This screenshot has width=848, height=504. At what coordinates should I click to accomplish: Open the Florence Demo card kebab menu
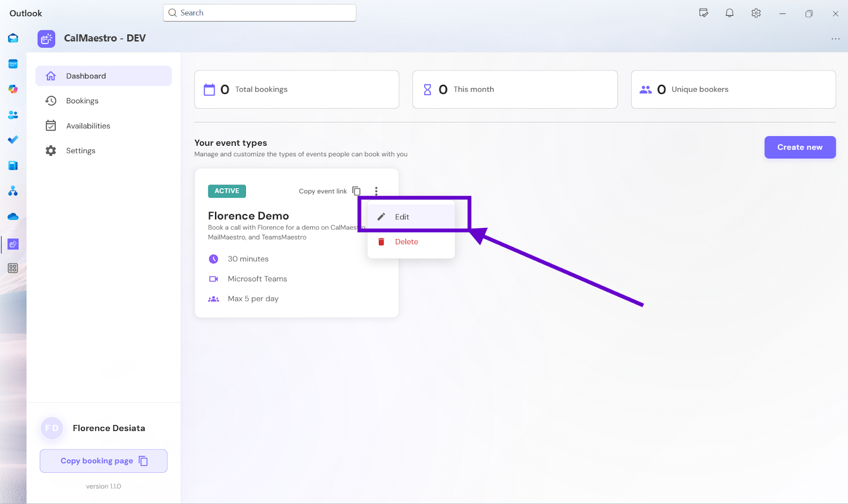pos(376,191)
